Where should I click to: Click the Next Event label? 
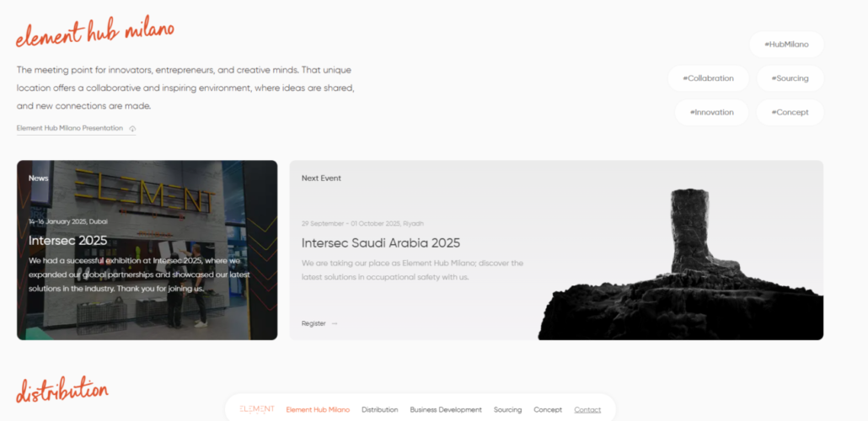tap(321, 179)
